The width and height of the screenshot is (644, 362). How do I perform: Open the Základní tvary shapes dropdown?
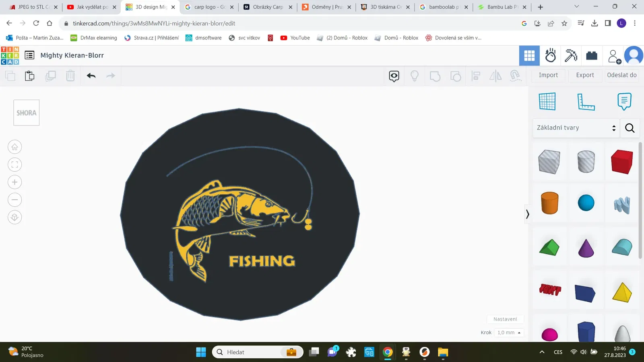pyautogui.click(x=576, y=128)
